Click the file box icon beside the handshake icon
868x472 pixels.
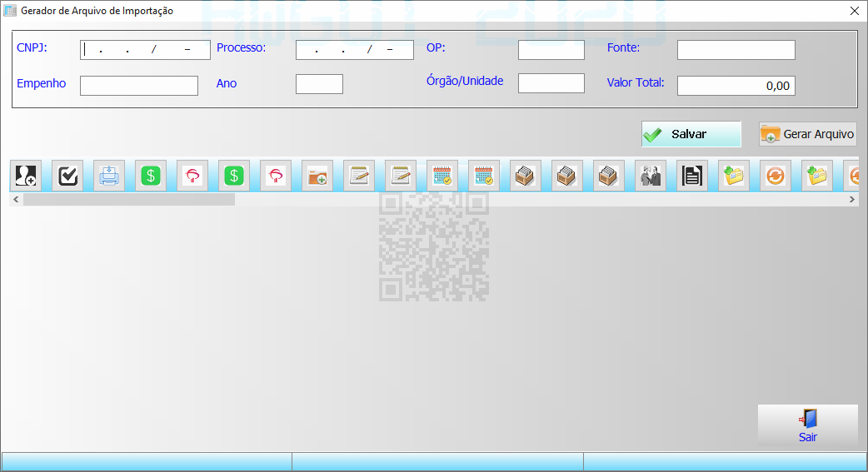coord(609,176)
